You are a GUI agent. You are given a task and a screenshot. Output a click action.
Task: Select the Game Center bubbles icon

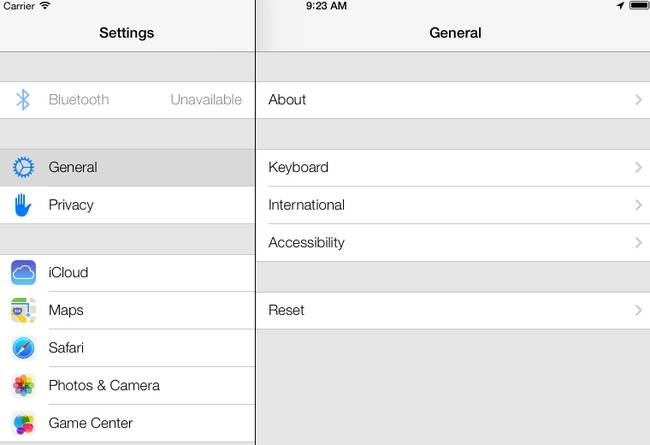tap(23, 423)
